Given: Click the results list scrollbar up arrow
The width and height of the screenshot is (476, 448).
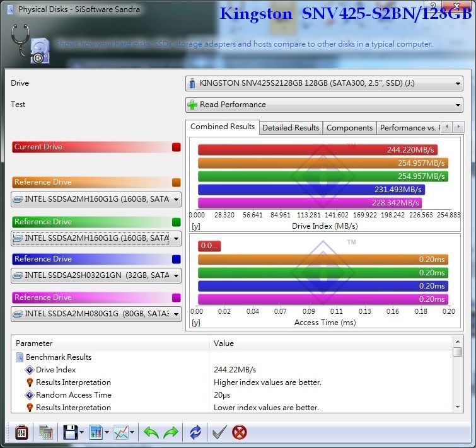Looking at the screenshot, I should click(x=458, y=342).
